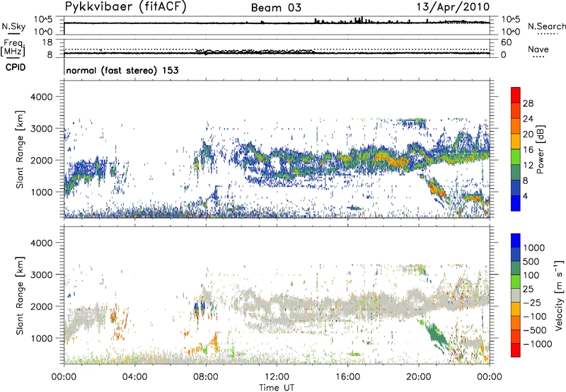Click the "Power [dB]" color bar title
Viewport: 566px width, 392px height.
(x=541, y=149)
